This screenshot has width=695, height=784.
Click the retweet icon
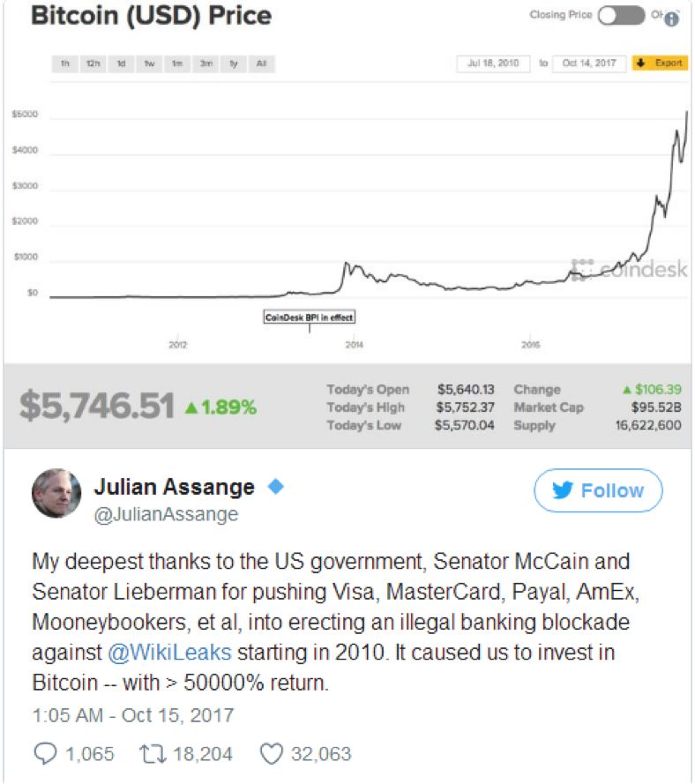(x=153, y=754)
